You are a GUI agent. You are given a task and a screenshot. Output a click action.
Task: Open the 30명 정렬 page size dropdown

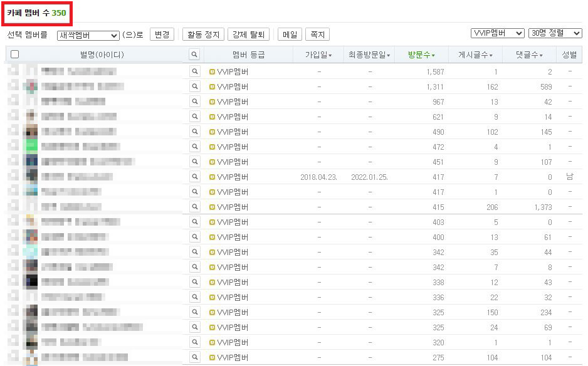555,33
